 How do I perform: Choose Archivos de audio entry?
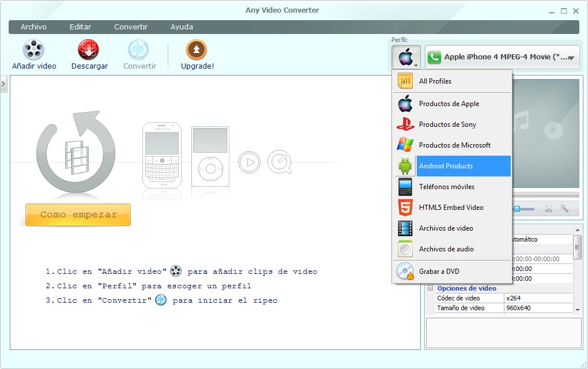click(x=453, y=248)
